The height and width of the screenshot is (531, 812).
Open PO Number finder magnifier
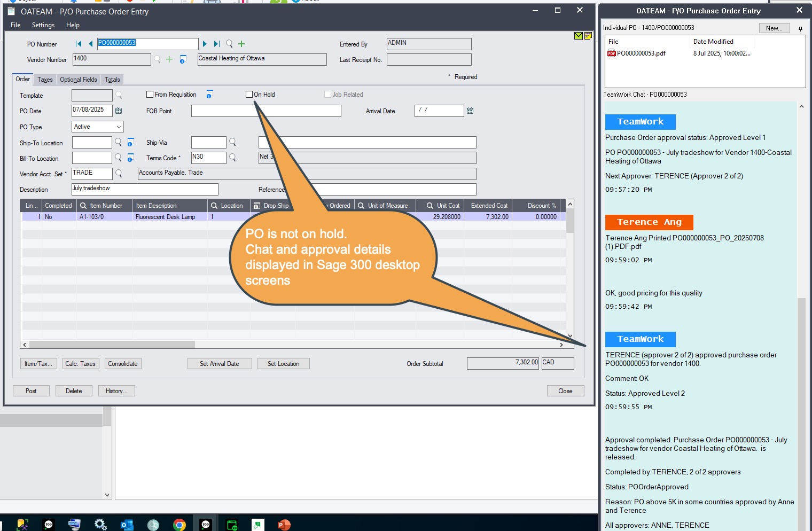[x=229, y=44]
